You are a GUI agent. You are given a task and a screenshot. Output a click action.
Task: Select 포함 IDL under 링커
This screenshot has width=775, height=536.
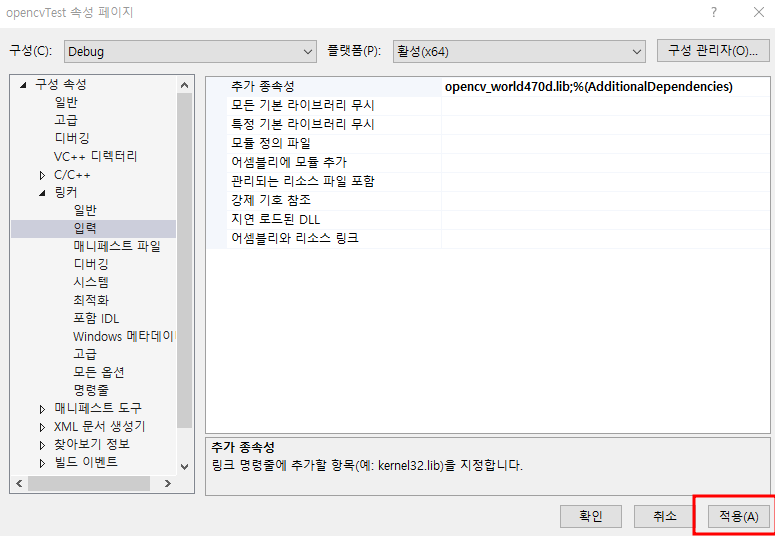point(96,318)
